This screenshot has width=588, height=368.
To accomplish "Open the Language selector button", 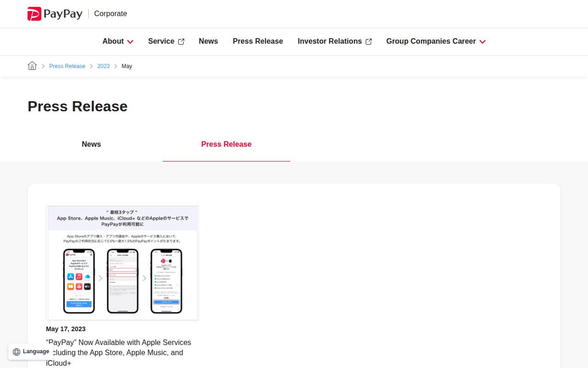I will coord(31,351).
